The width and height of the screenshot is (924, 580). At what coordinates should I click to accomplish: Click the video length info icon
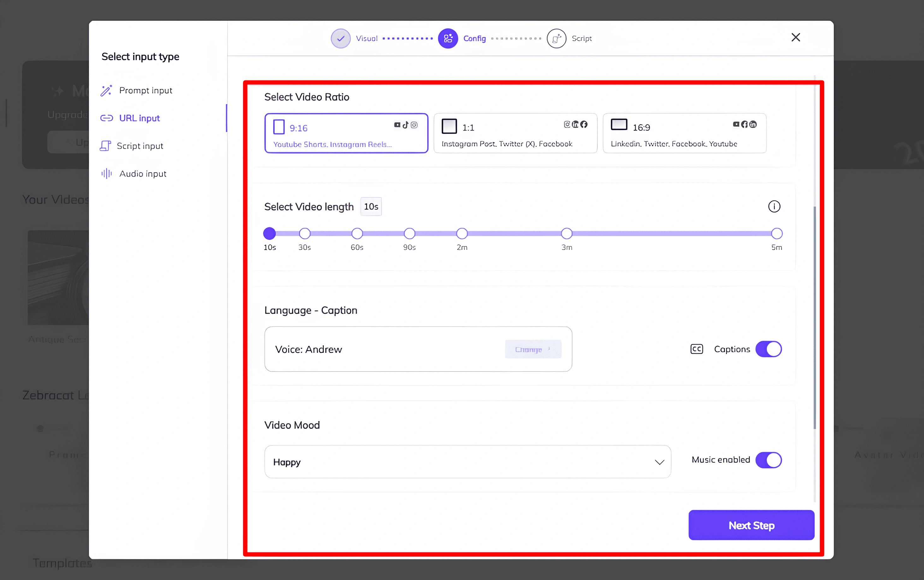click(x=774, y=206)
